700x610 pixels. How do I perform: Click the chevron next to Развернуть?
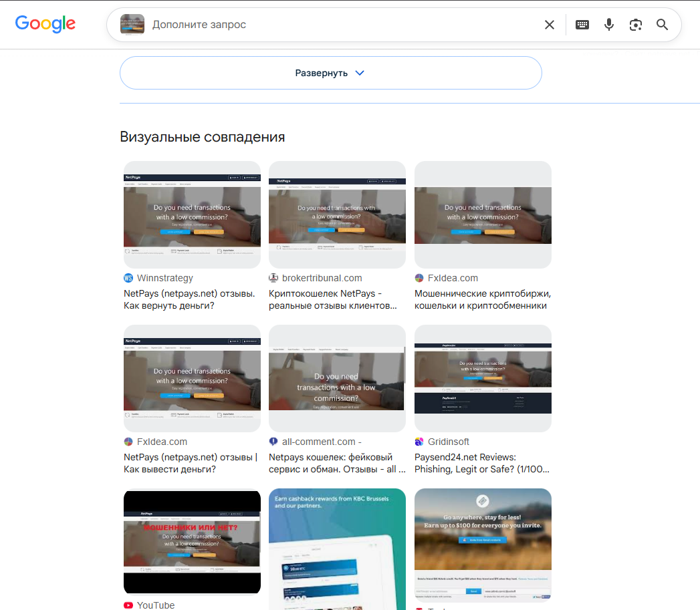(360, 73)
